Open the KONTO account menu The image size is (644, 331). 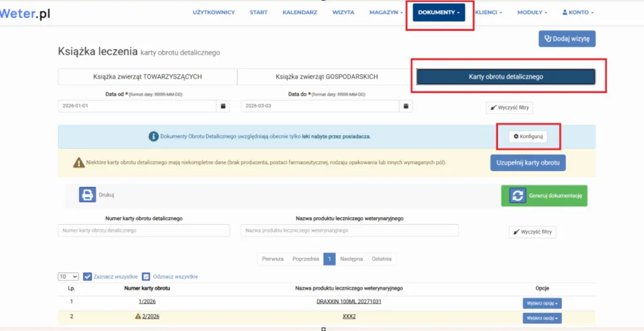coord(578,13)
